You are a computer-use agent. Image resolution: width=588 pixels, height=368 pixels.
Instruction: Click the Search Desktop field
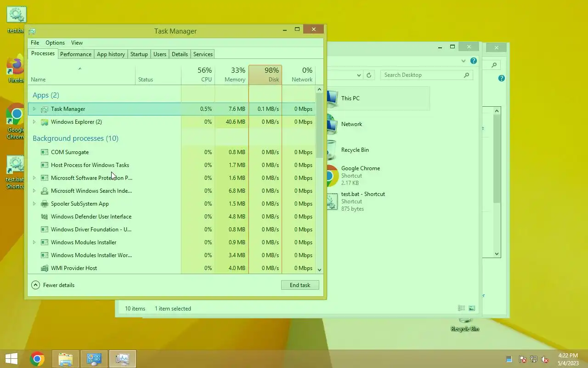click(426, 75)
